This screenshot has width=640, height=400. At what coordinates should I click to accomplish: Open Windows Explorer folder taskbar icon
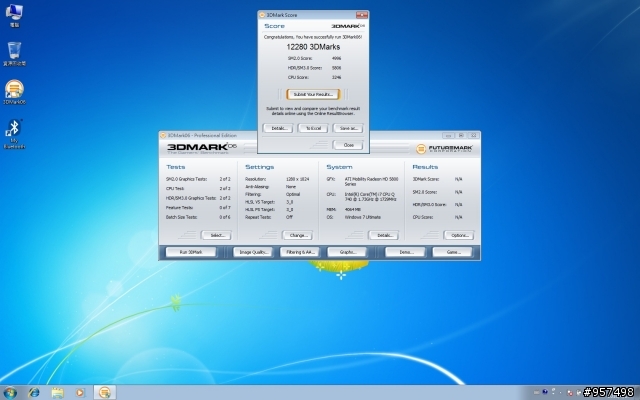(x=57, y=393)
